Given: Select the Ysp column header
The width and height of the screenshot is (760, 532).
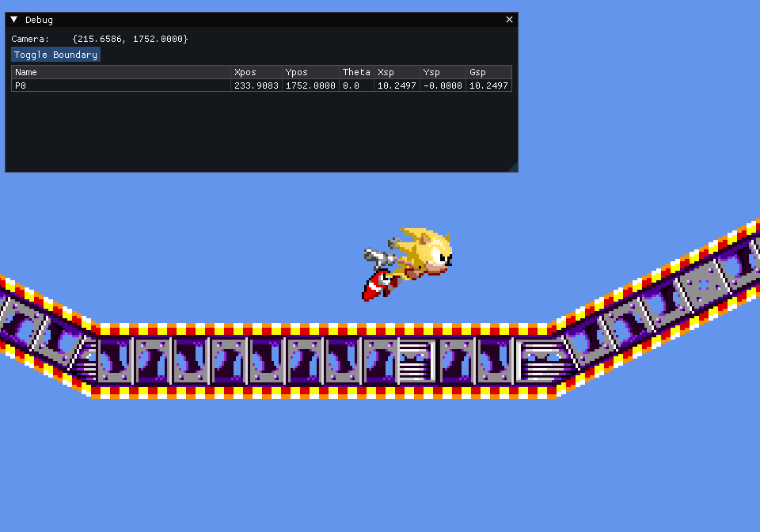Looking at the screenshot, I should (443, 72).
